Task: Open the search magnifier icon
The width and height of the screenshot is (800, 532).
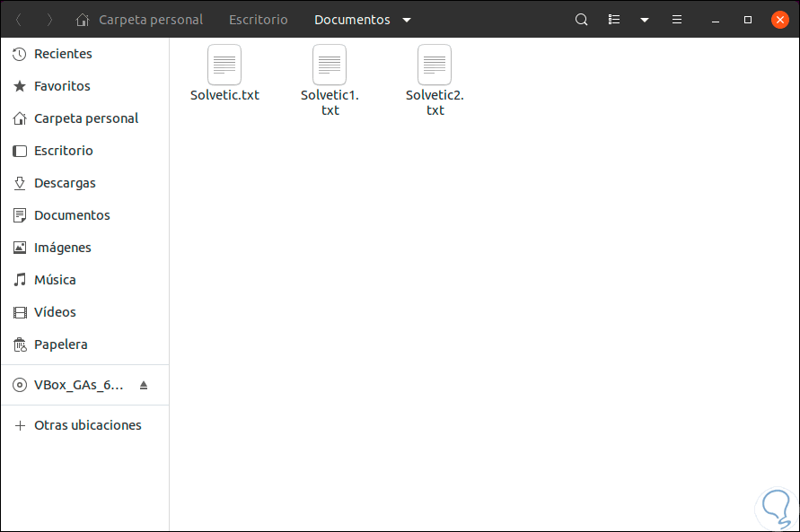Action: pyautogui.click(x=581, y=20)
